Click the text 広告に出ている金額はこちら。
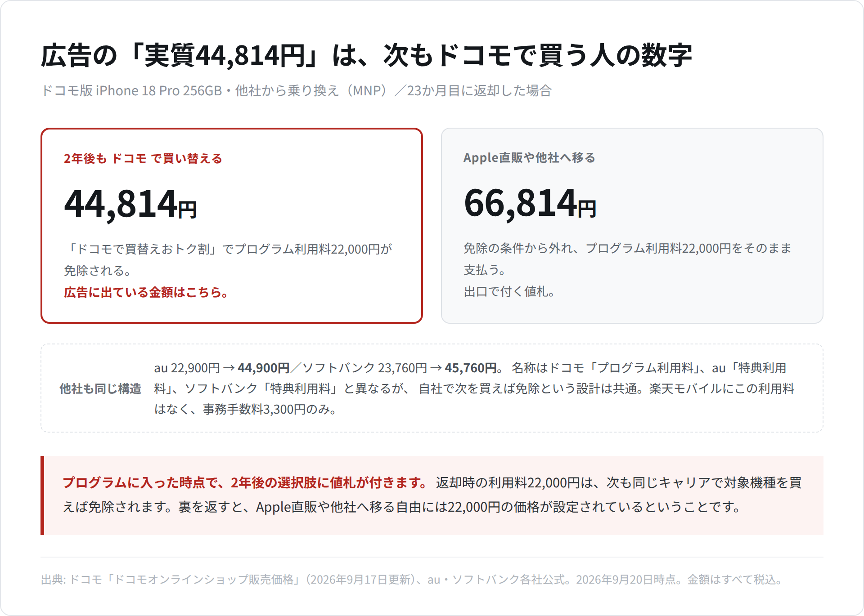864x616 pixels. point(146,292)
